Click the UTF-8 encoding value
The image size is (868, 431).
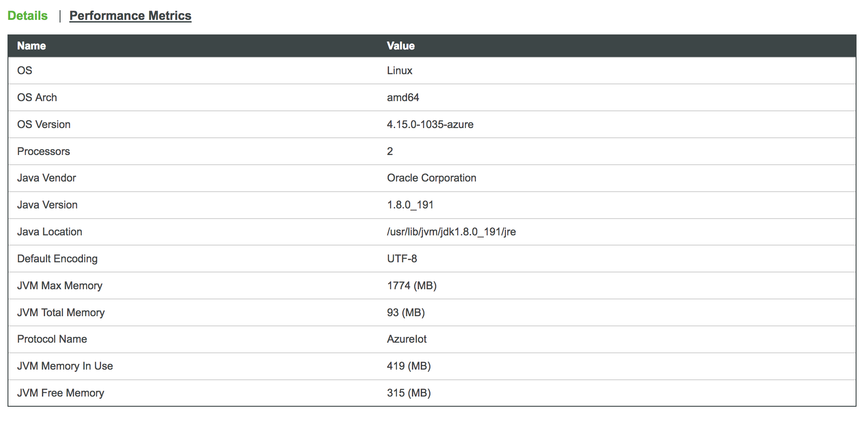click(x=402, y=259)
